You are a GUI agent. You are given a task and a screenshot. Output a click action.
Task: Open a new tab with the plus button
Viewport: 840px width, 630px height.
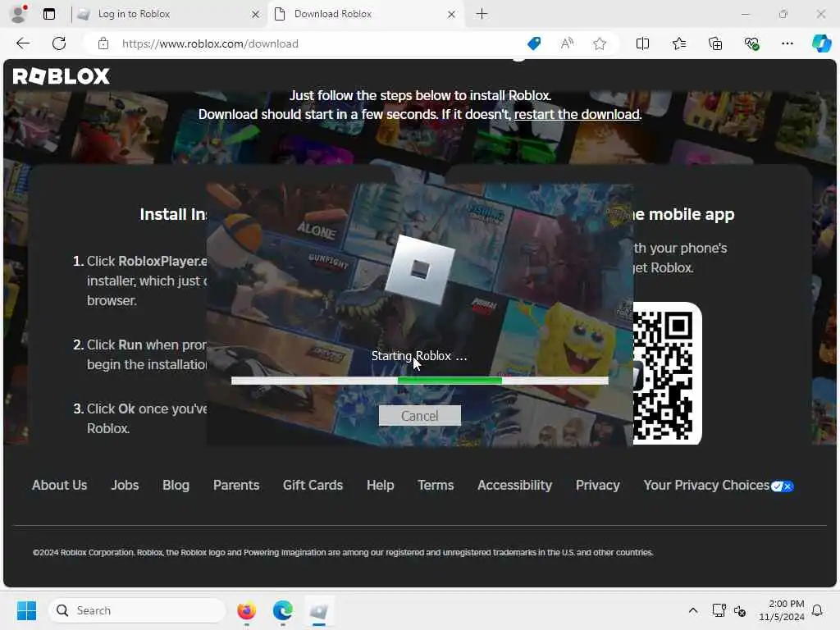482,14
